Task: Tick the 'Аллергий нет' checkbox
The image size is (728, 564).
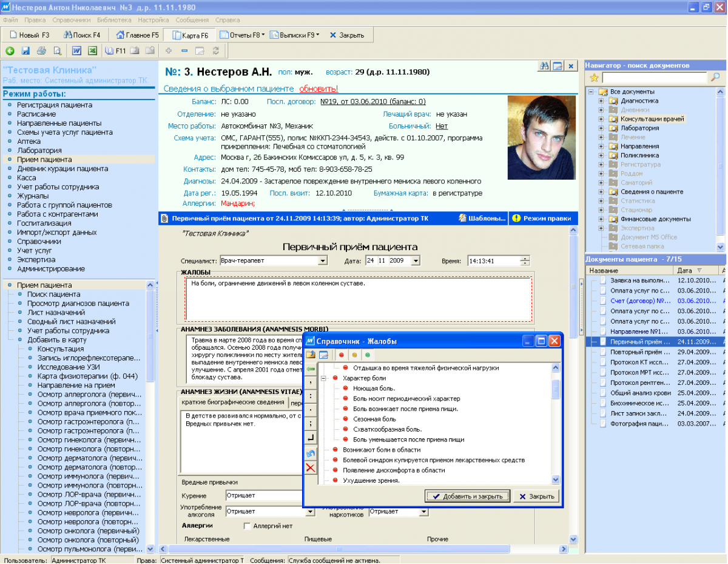Action: point(247,526)
